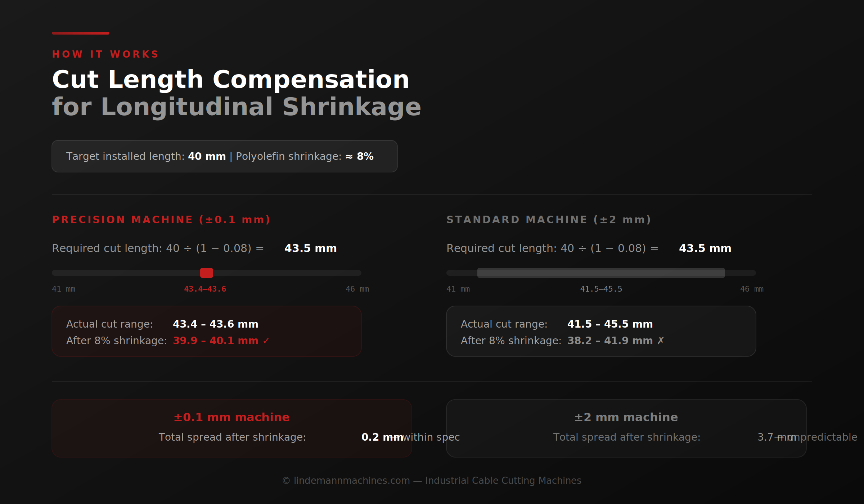This screenshot has width=864, height=504.
Task: Select the STANDARD MACHINE (±2 mm) heading
Action: point(549,219)
